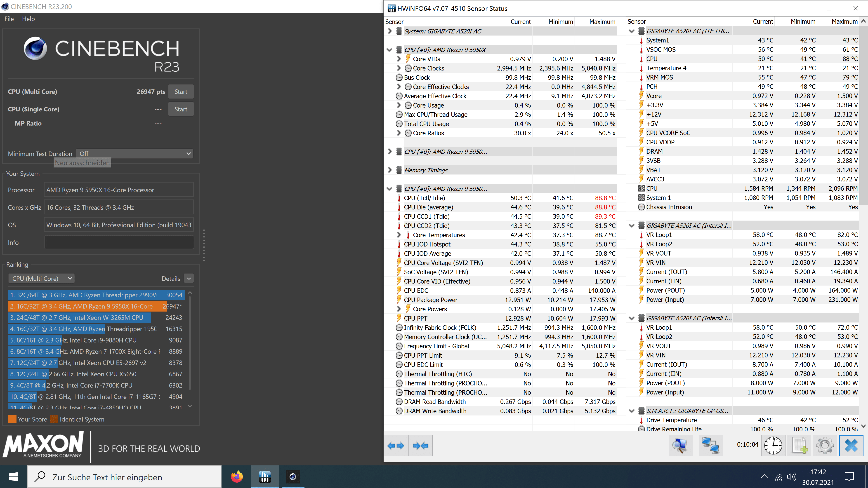Open Firefox from the taskbar
The width and height of the screenshot is (868, 488).
click(x=237, y=476)
